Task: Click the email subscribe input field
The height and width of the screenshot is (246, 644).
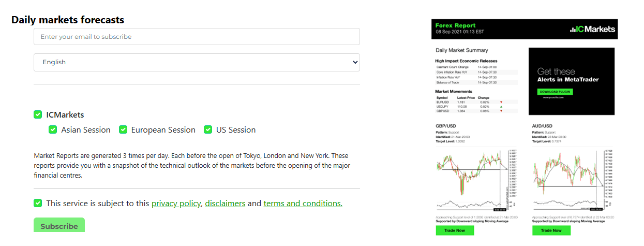Action: click(x=197, y=37)
